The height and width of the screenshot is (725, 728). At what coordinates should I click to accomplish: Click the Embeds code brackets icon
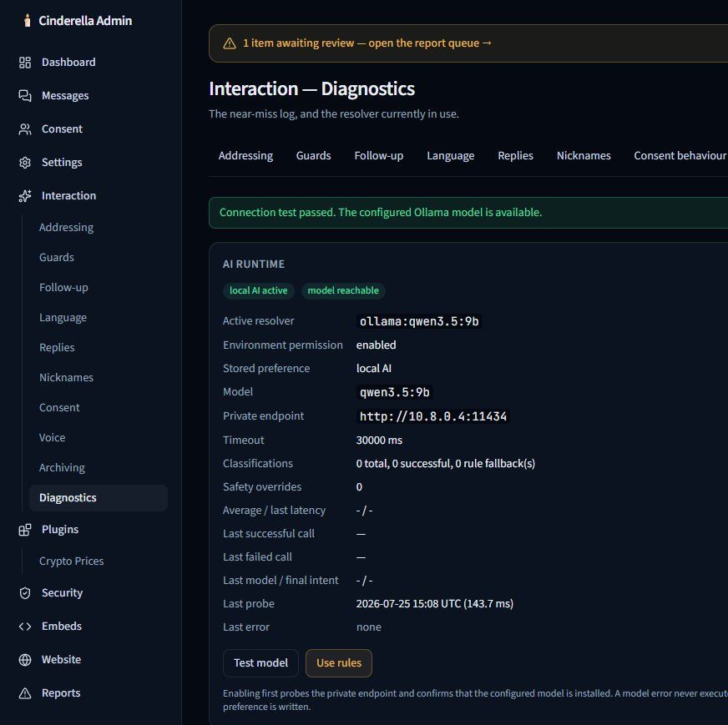click(x=25, y=627)
